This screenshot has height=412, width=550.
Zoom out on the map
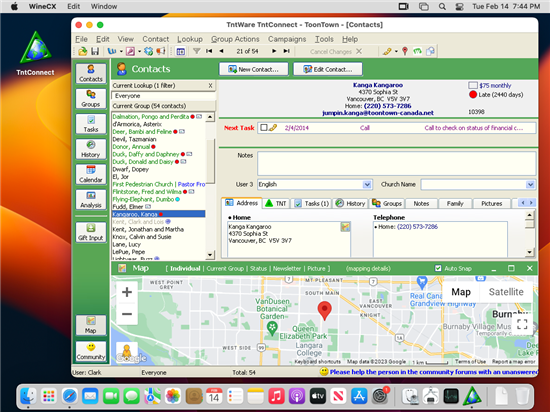click(127, 314)
